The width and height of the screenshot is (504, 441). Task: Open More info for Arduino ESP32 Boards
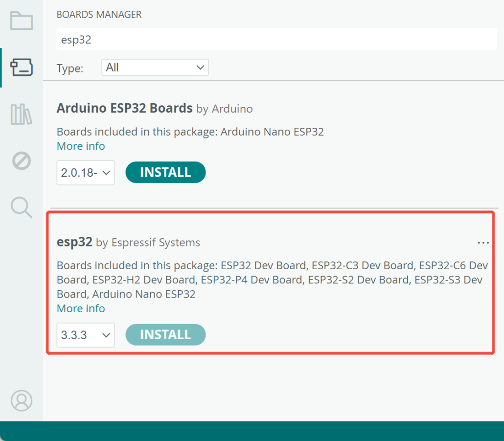tap(80, 146)
